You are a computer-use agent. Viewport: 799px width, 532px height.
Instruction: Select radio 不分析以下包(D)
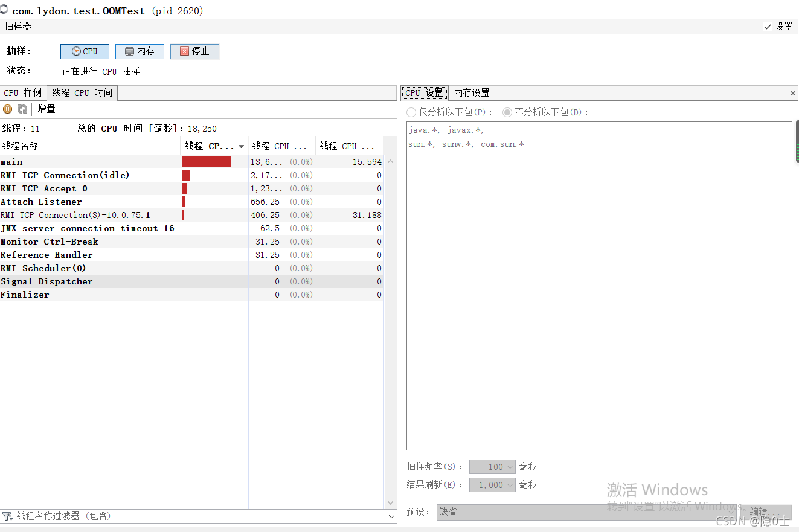pos(507,112)
